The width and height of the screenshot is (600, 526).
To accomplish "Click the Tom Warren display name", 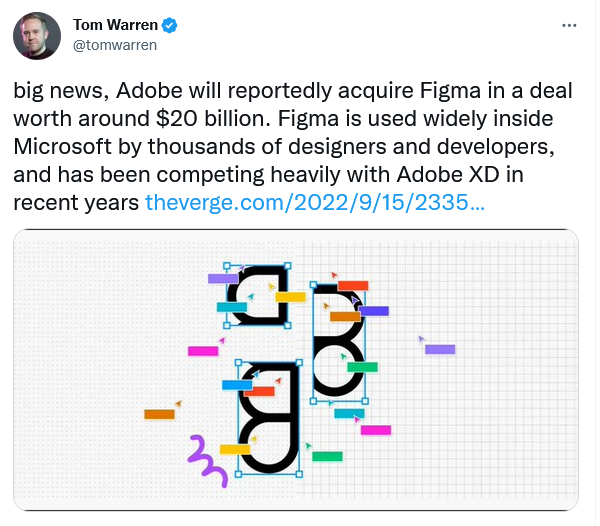I will (115, 25).
